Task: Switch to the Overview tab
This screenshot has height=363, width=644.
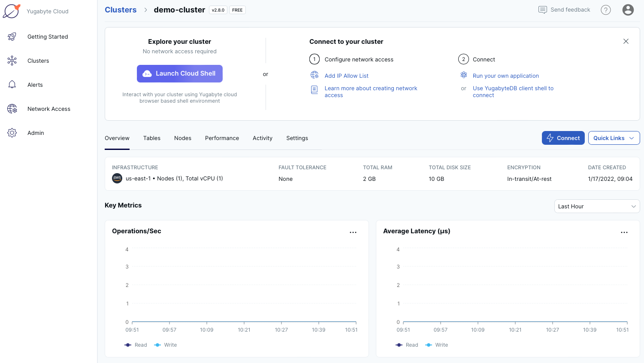Action: click(117, 138)
